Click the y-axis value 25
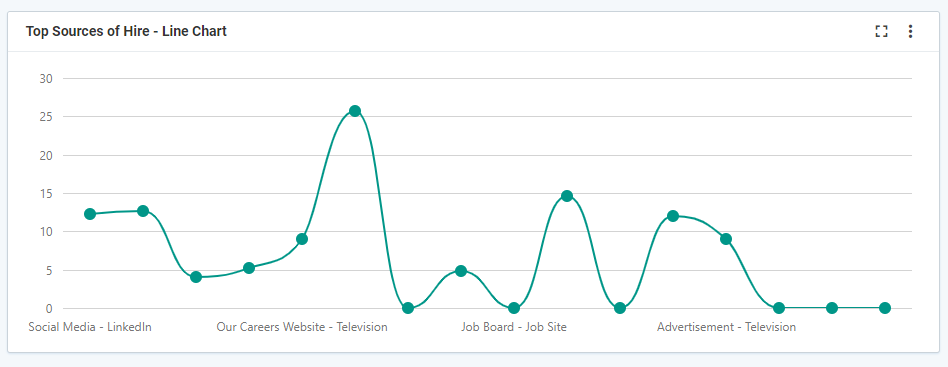This screenshot has height=367, width=948. point(46,117)
